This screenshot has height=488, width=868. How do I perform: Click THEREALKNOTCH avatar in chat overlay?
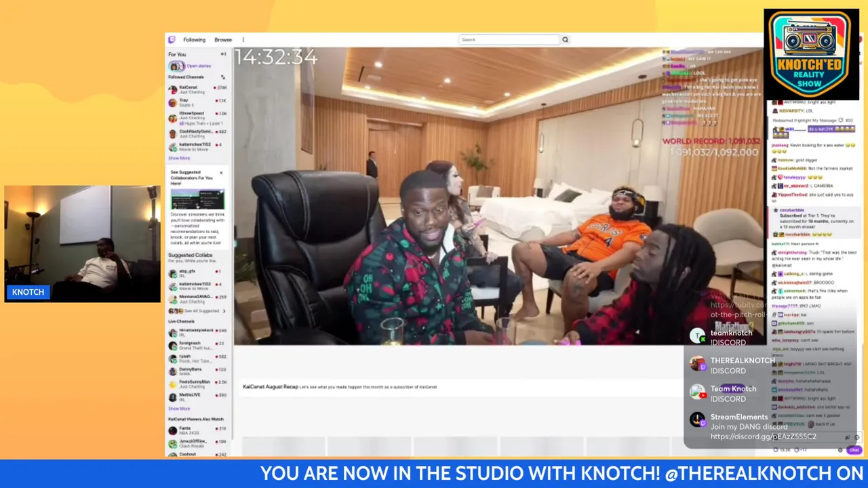click(x=698, y=364)
